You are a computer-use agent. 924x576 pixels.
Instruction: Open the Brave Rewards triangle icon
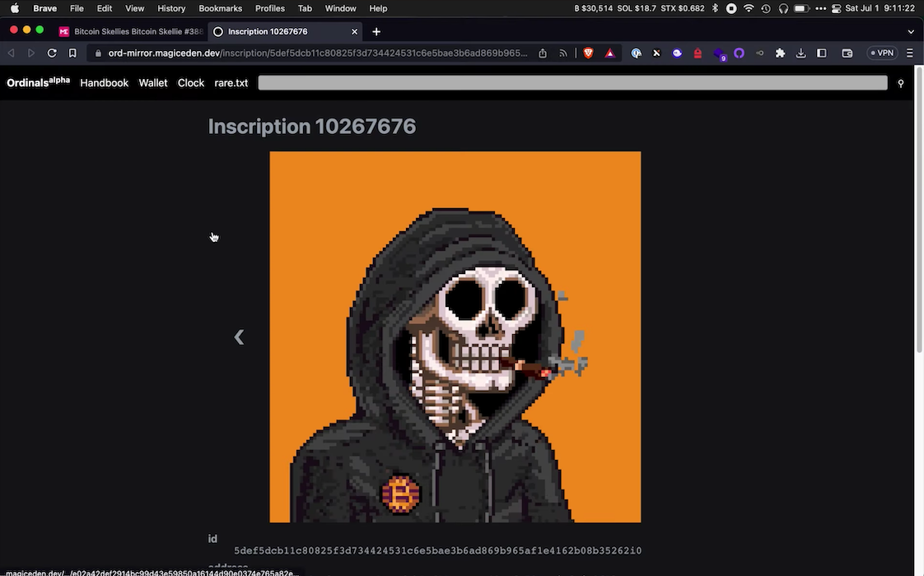609,53
